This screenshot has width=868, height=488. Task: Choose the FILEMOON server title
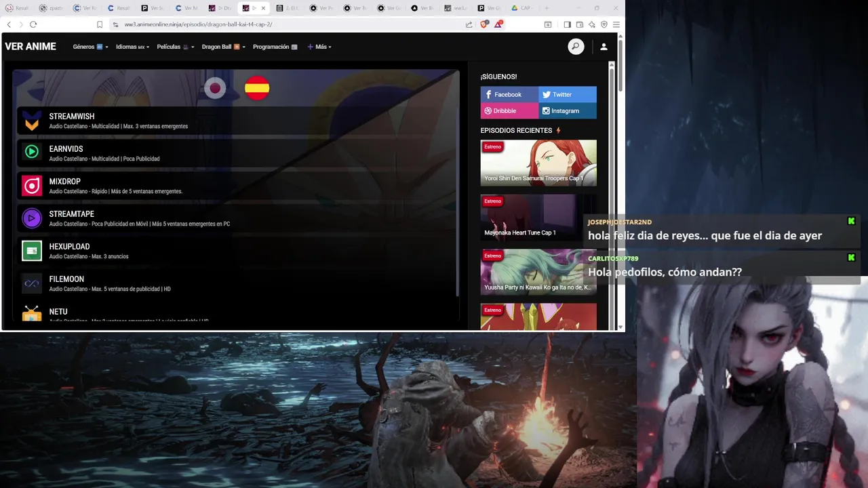coord(66,279)
